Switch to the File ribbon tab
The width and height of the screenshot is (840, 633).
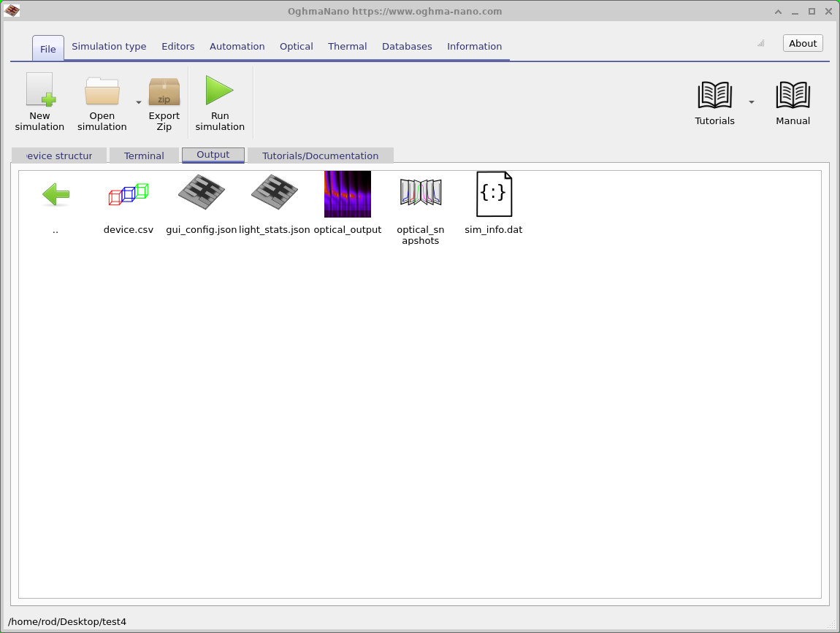click(47, 49)
